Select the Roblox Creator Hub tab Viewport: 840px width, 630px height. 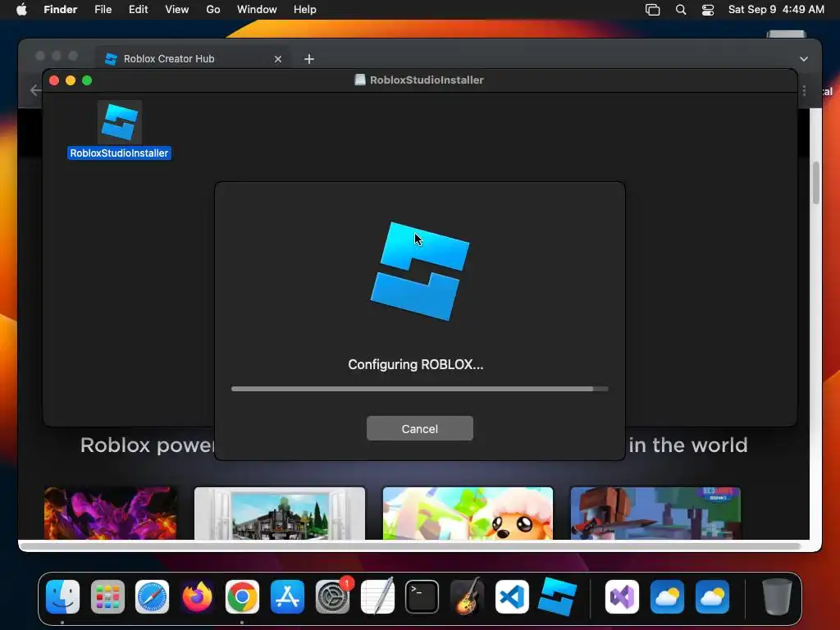194,59
